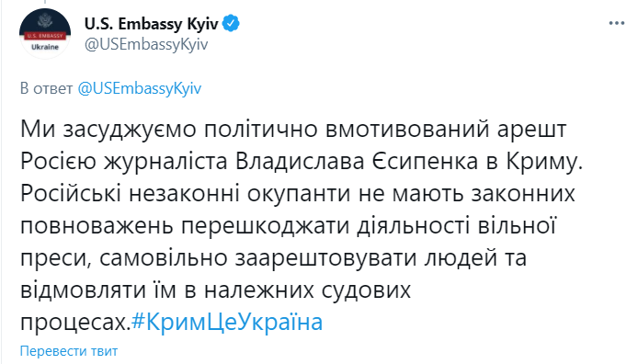Screen dimensions: 638x364
Task: Click the red 'U.S. EMBASSY' banner in avatar
Action: coord(45,36)
